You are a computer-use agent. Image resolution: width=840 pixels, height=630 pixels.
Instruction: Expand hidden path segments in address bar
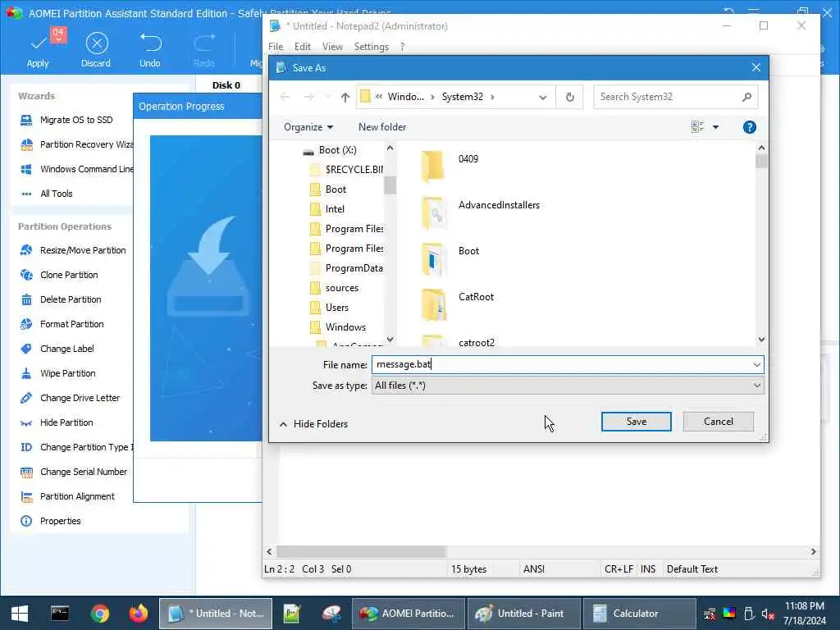pyautogui.click(x=379, y=97)
